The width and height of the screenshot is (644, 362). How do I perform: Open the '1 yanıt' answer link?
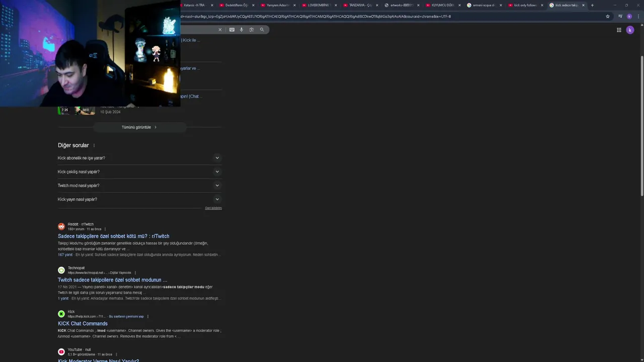[63, 299]
